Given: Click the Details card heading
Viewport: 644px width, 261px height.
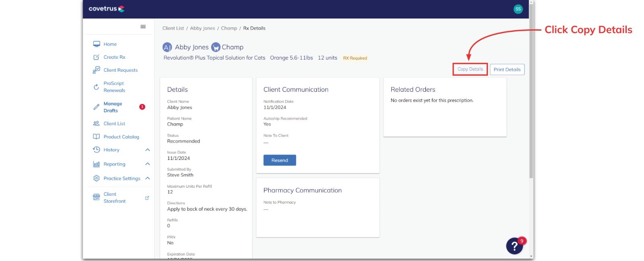Looking at the screenshot, I should pyautogui.click(x=178, y=89).
